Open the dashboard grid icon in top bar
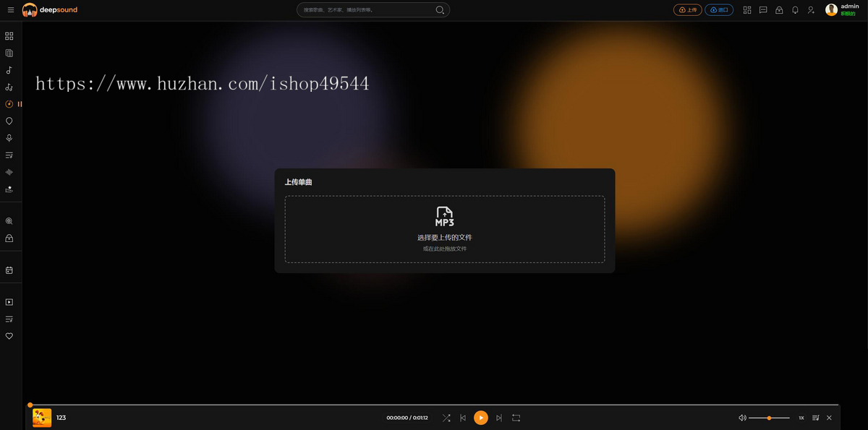Screen dimensions: 868x430 [x=747, y=10]
